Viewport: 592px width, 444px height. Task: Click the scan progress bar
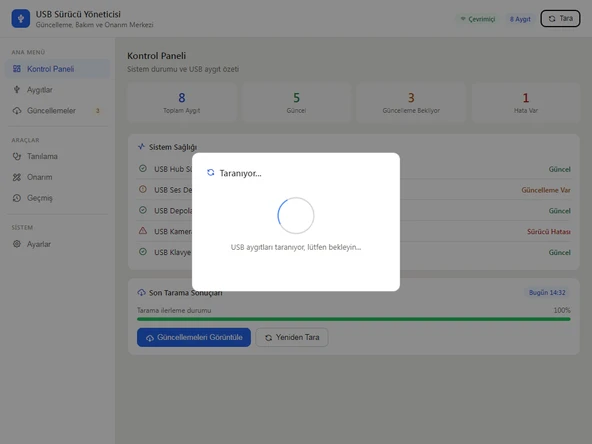click(353, 319)
